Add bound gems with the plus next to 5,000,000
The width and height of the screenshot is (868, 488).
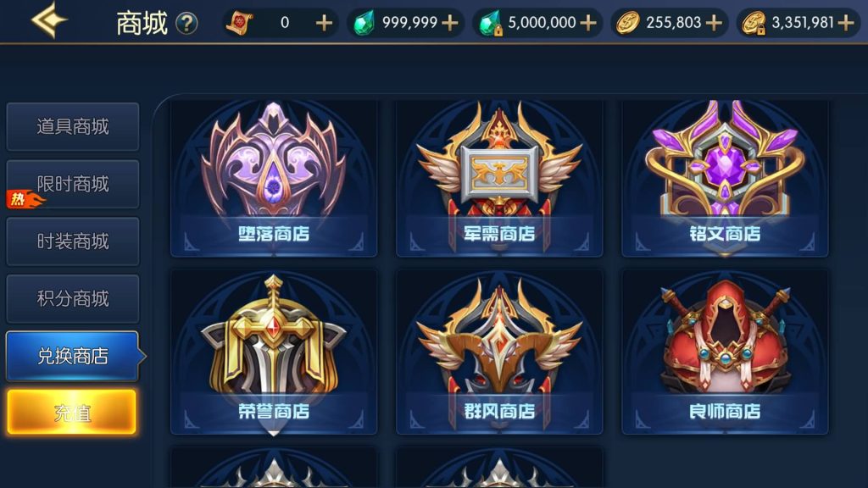click(x=588, y=23)
